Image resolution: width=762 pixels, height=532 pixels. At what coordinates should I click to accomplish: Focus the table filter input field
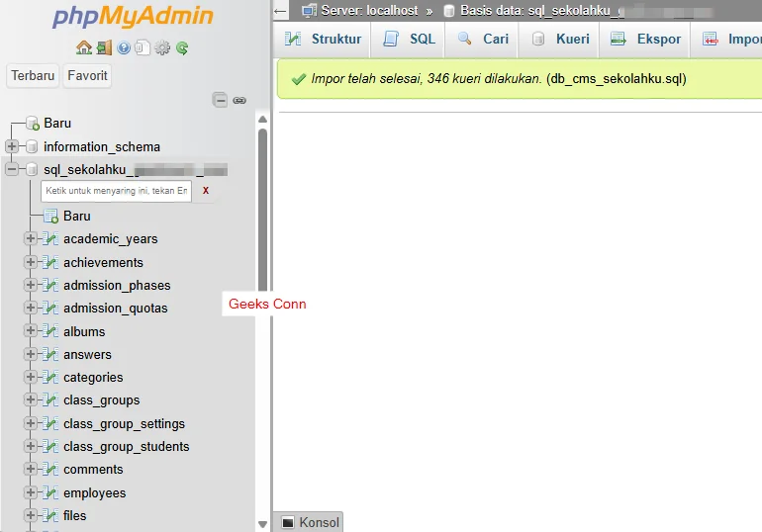pyautogui.click(x=116, y=191)
